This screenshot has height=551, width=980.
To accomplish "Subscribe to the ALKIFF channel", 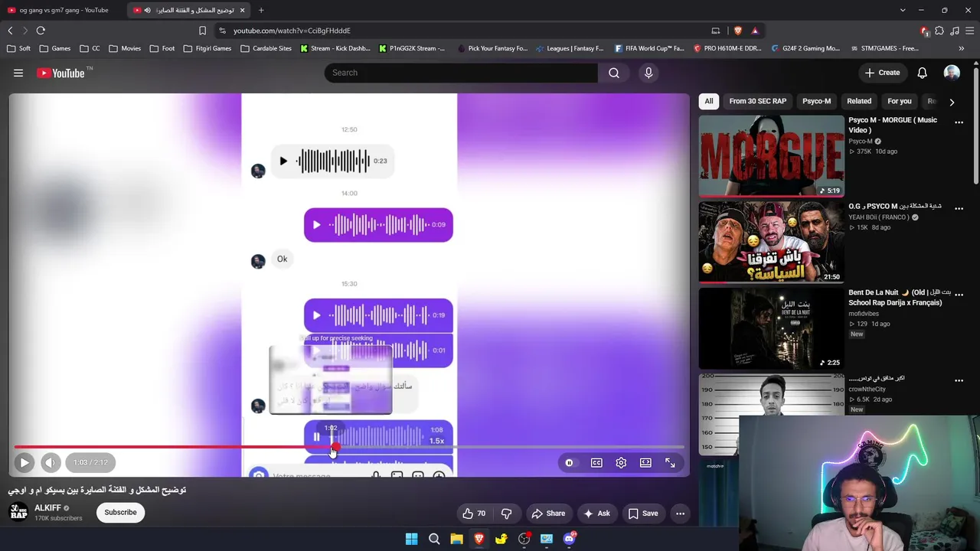I will point(120,513).
